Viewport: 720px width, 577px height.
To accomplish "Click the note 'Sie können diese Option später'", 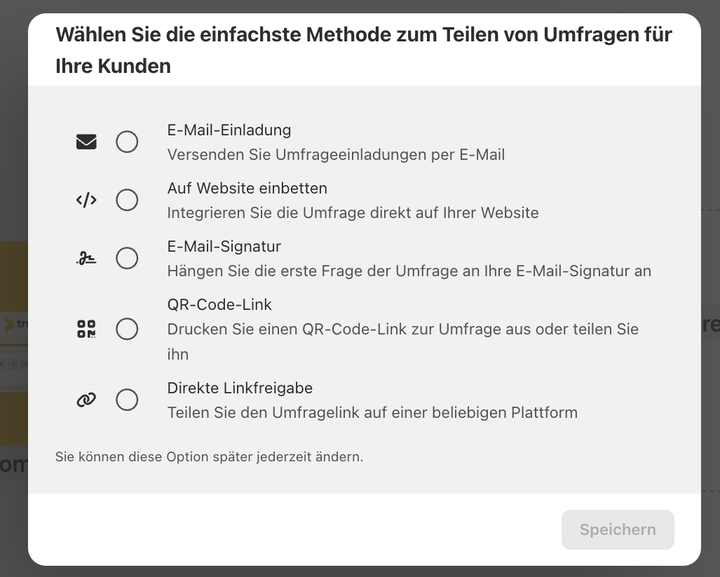I will [x=209, y=457].
